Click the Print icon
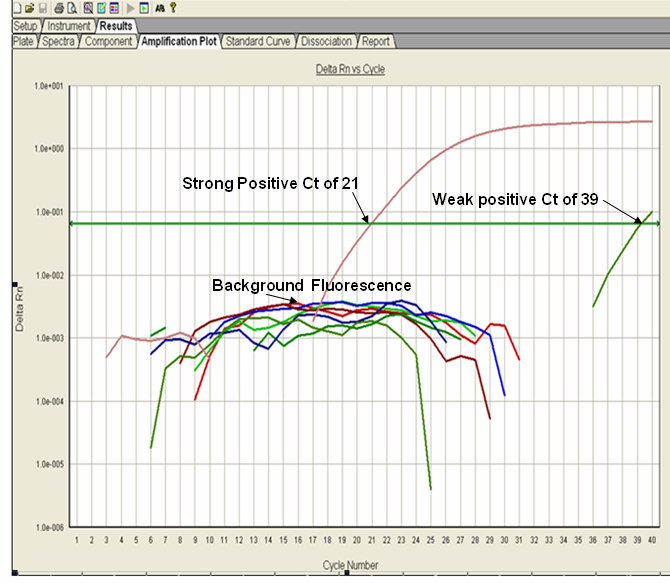The image size is (670, 583). pyautogui.click(x=59, y=8)
